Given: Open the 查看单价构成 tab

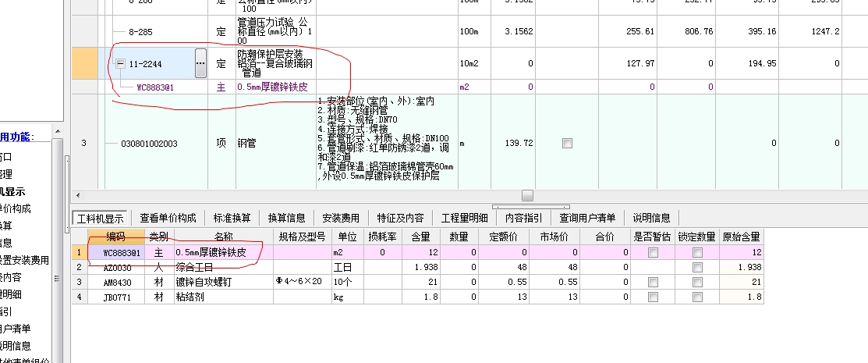Looking at the screenshot, I should 168,218.
